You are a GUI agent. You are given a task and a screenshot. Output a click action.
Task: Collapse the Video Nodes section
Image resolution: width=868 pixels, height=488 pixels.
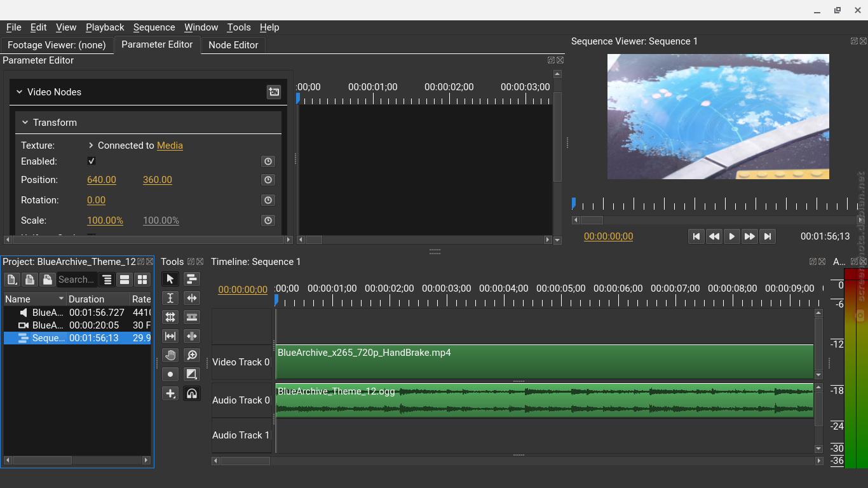[x=20, y=92]
